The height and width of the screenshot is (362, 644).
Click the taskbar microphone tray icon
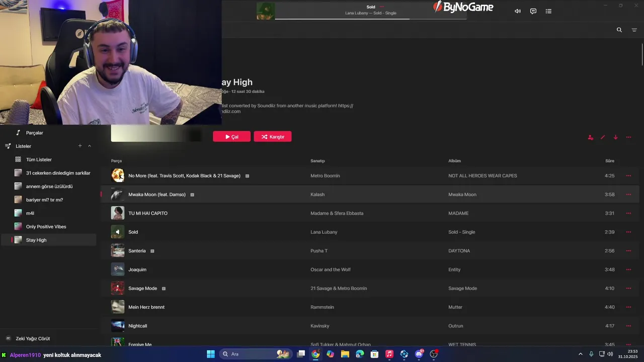[591, 354]
